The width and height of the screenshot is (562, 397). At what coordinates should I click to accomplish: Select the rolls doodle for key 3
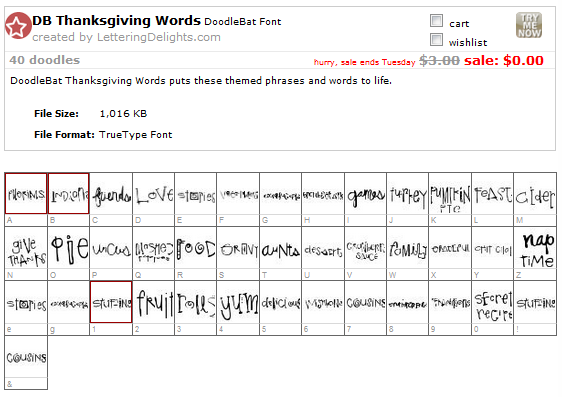click(196, 302)
